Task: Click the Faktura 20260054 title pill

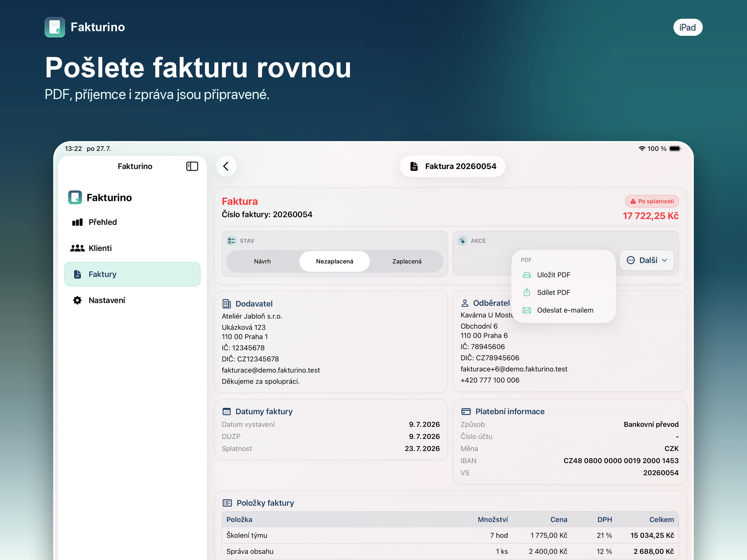Action: (x=452, y=166)
